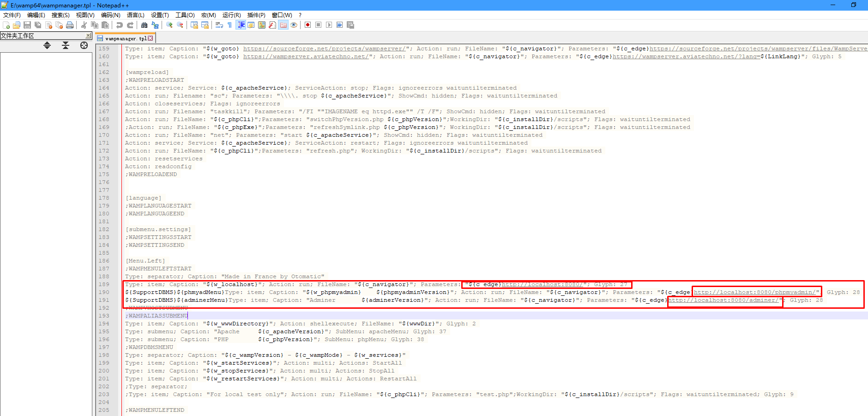Close the current document from the toolbar
The height and width of the screenshot is (416, 868).
click(48, 25)
